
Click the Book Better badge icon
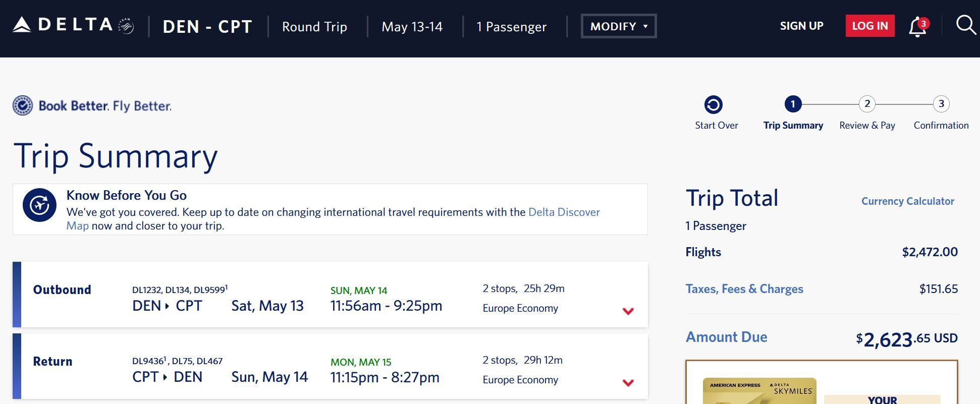pos(23,105)
